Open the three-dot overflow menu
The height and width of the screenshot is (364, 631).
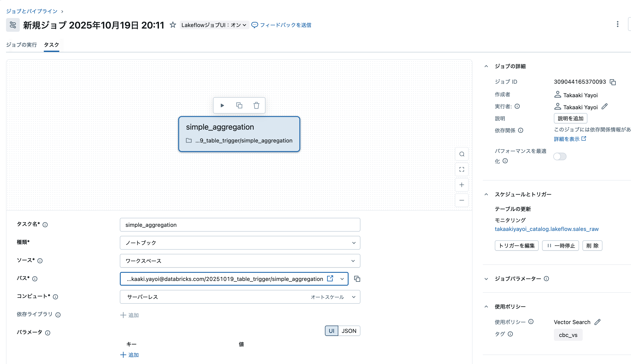[x=618, y=24]
